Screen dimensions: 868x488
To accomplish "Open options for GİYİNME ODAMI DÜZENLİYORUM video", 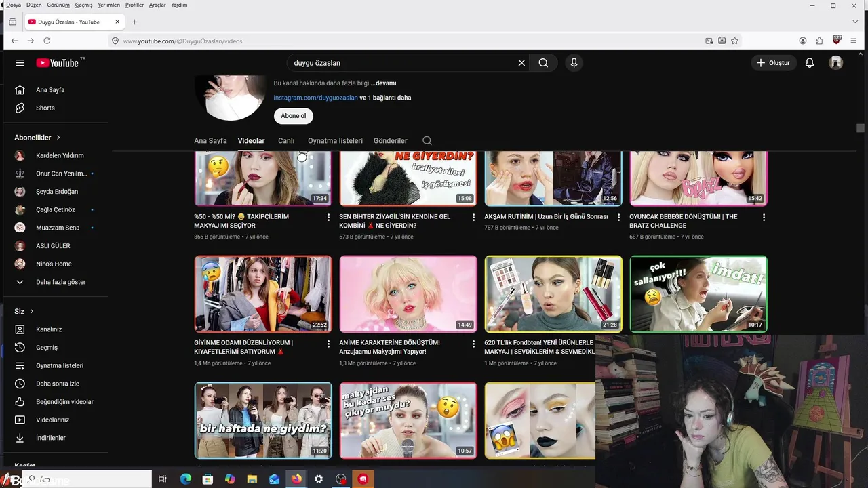I will pyautogui.click(x=329, y=344).
